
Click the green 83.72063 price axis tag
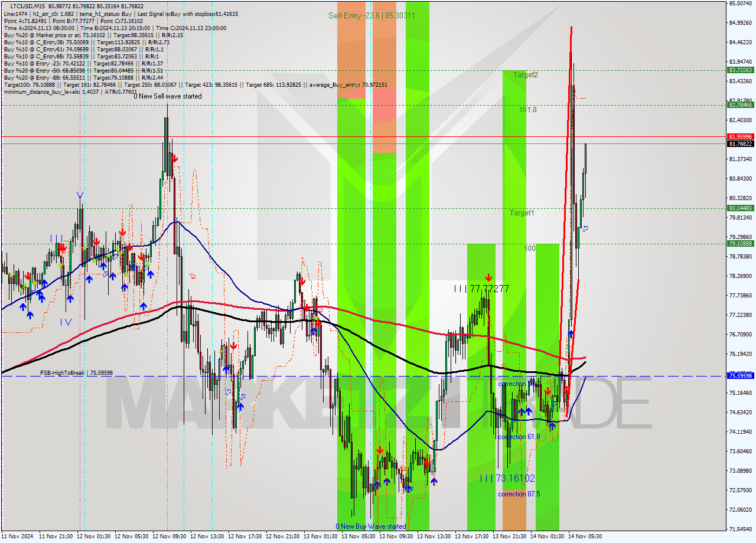click(x=740, y=70)
